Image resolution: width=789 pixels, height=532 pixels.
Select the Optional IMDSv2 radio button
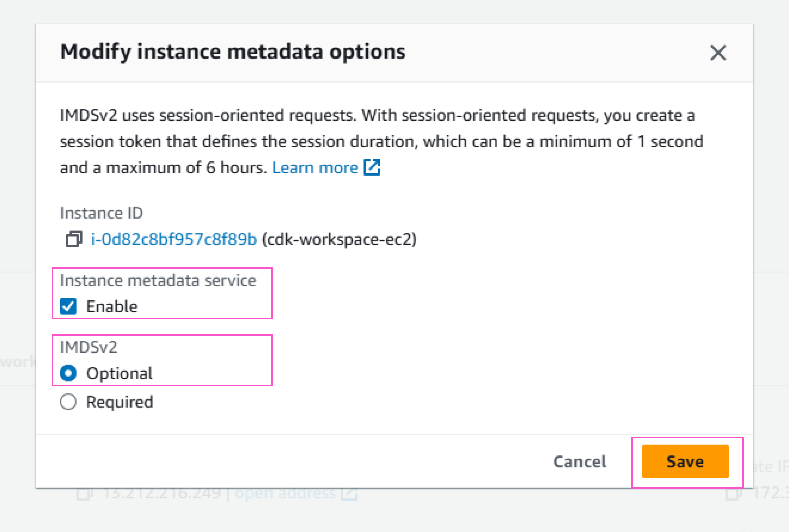(68, 373)
